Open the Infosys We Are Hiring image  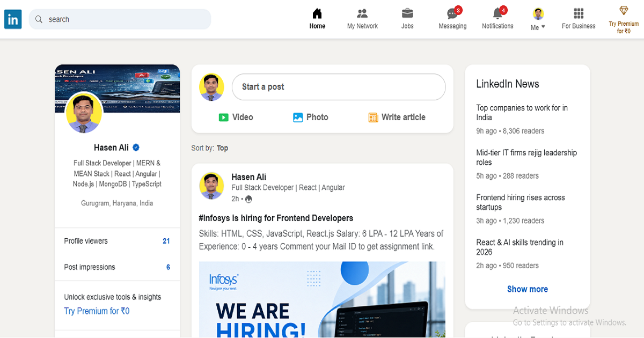point(322,299)
